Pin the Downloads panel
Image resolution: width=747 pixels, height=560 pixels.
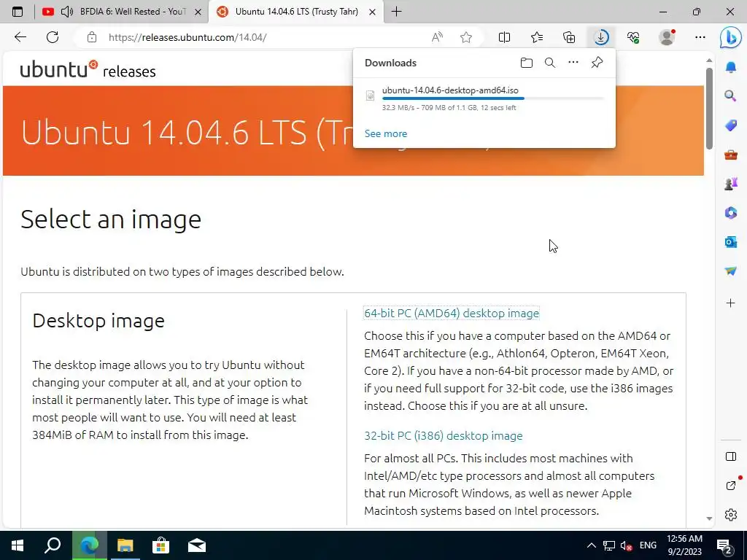(597, 63)
